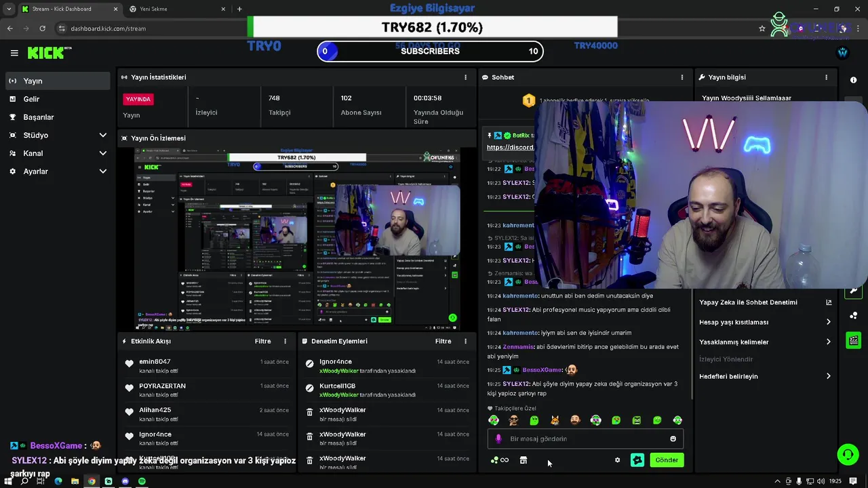Click the subscriber goal progress bar
The image size is (868, 488).
tap(430, 52)
